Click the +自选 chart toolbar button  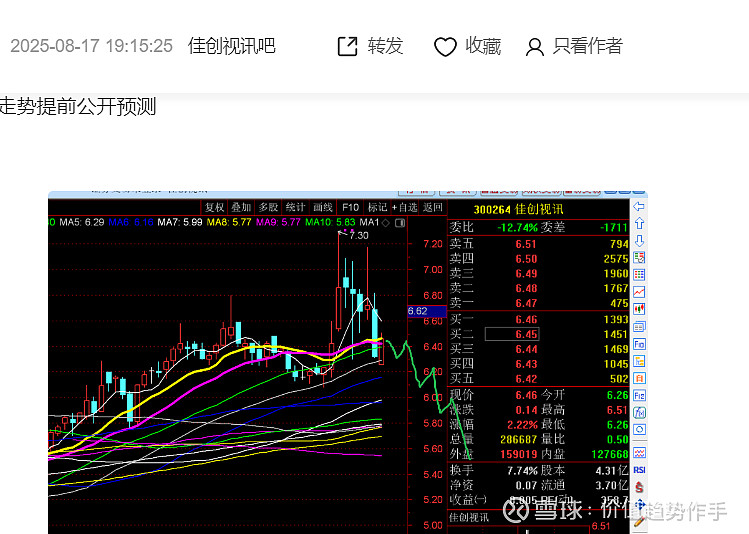[405, 207]
